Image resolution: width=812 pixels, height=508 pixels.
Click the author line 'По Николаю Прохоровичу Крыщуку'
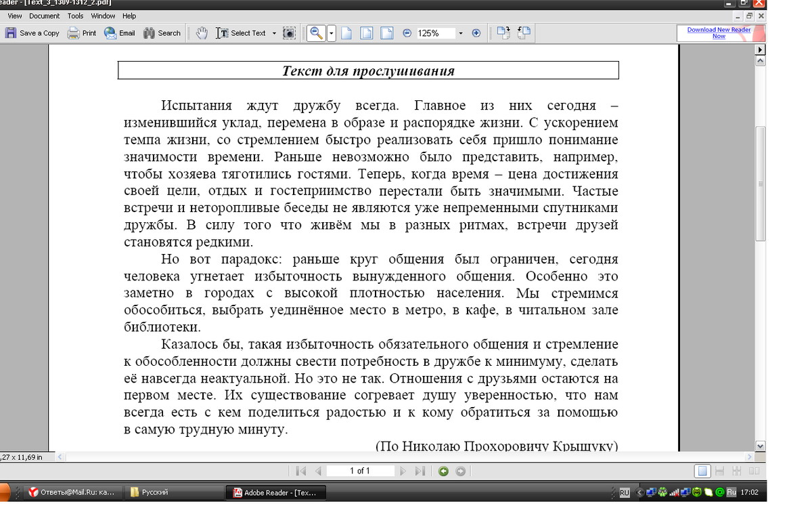click(497, 446)
